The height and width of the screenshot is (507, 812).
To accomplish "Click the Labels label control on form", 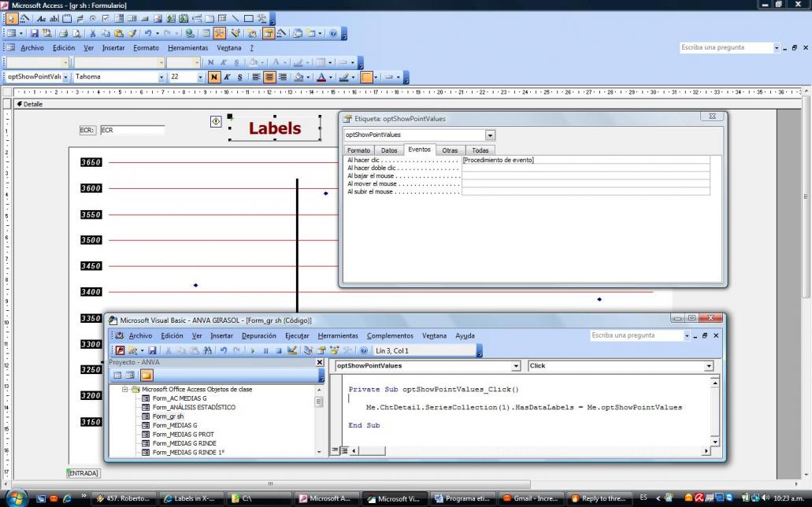I will click(274, 128).
